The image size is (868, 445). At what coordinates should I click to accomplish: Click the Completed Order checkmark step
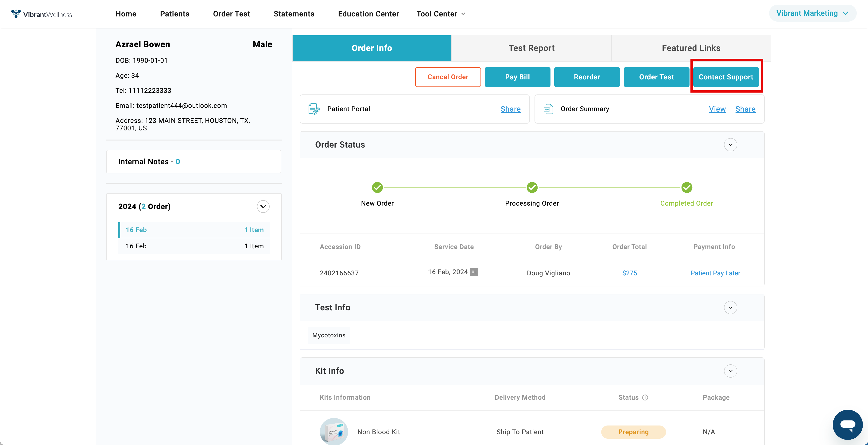coord(686,187)
